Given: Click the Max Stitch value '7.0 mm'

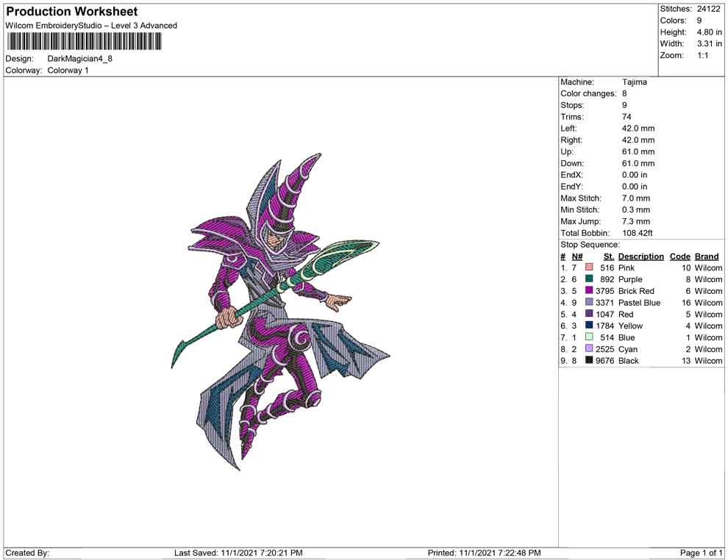Looking at the screenshot, I should tap(636, 198).
